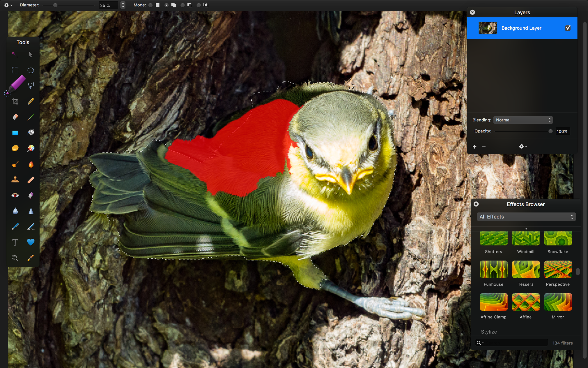588x368 pixels.
Task: Select the last Mode radio button
Action: click(x=199, y=5)
